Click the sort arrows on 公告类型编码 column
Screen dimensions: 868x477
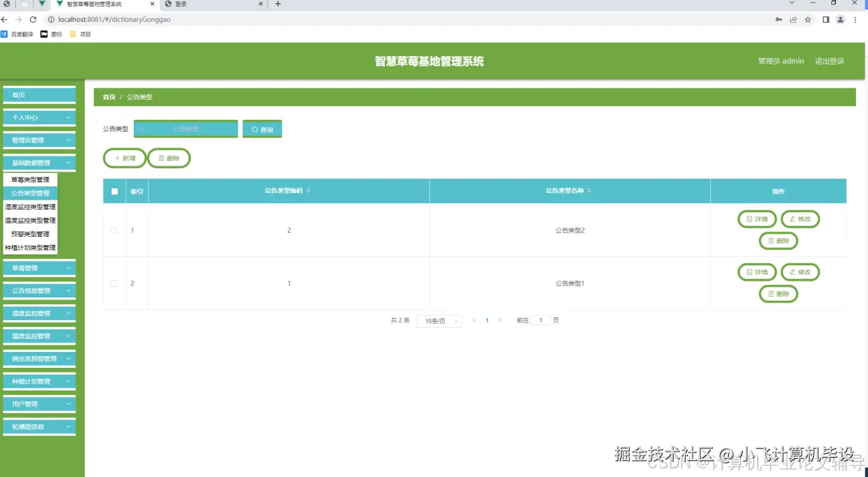[308, 191]
